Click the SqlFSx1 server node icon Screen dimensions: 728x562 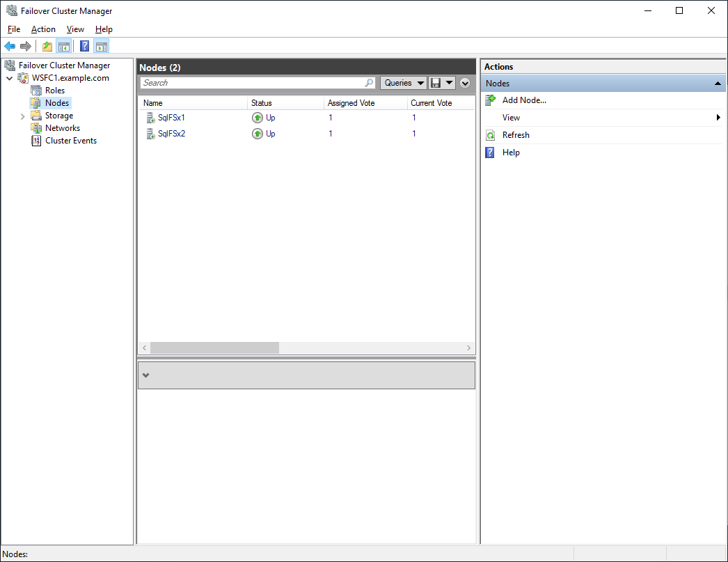(x=150, y=118)
